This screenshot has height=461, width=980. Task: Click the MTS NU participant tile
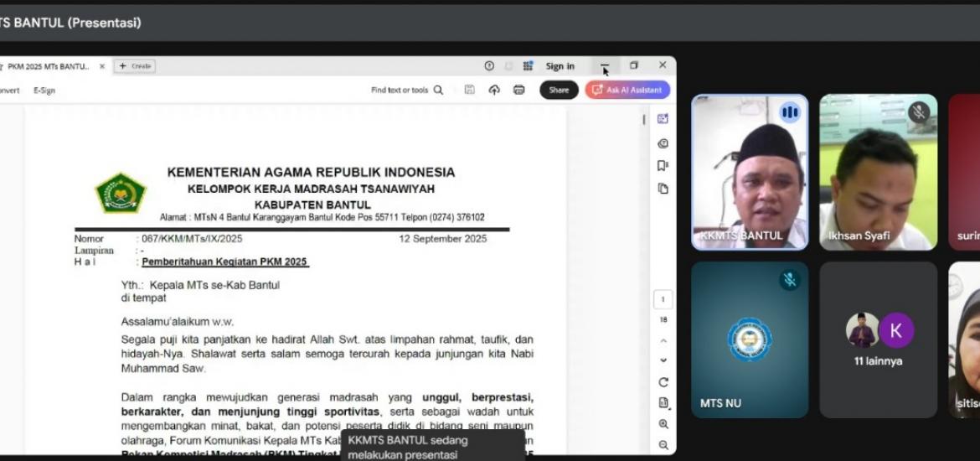[x=750, y=339]
